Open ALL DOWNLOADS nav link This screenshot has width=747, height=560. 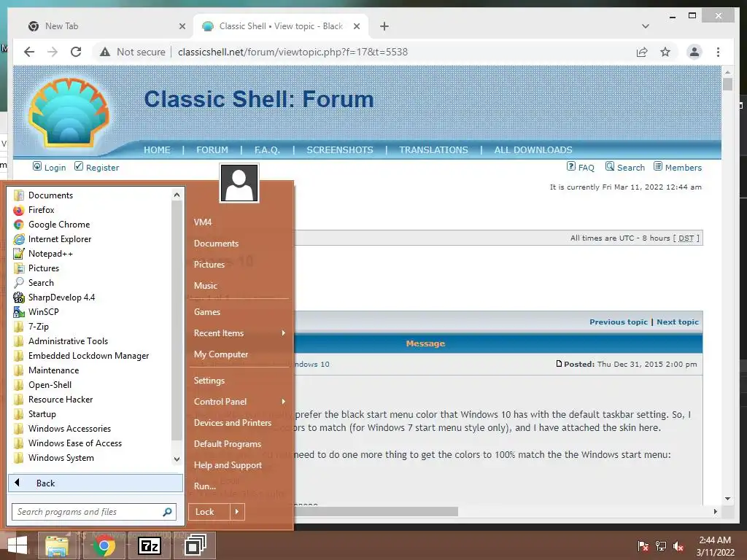[533, 150]
